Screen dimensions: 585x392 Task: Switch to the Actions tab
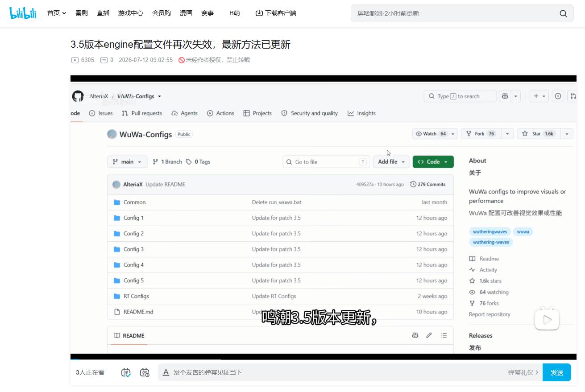pyautogui.click(x=220, y=113)
